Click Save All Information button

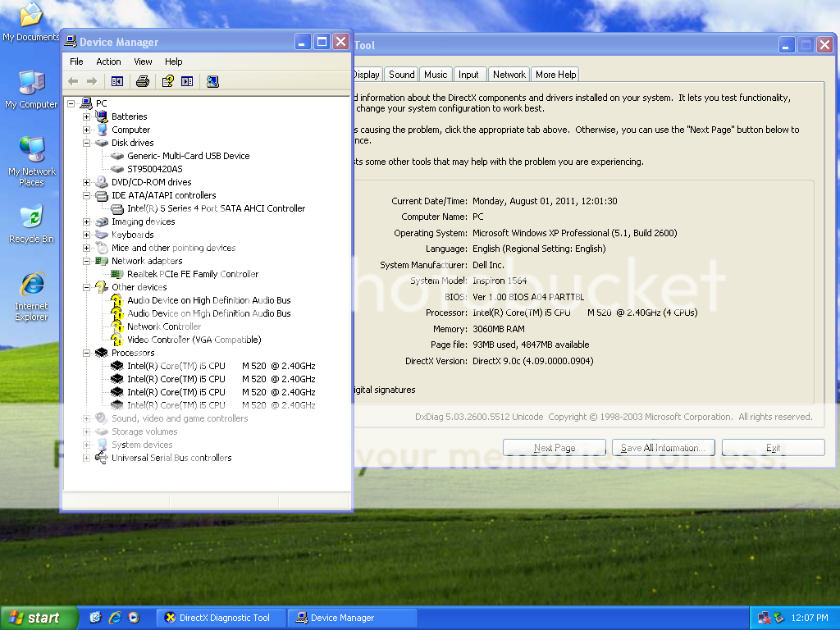coord(663,447)
